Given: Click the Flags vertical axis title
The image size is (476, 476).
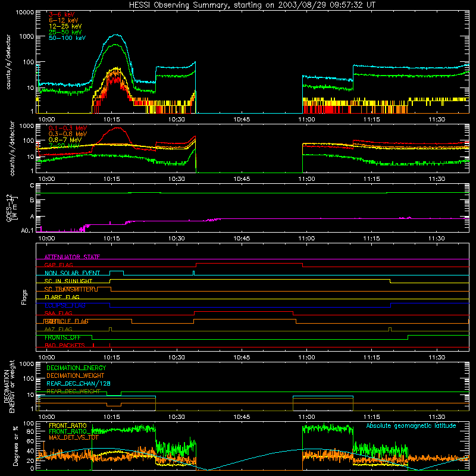Looking at the screenshot, I should [x=24, y=297].
